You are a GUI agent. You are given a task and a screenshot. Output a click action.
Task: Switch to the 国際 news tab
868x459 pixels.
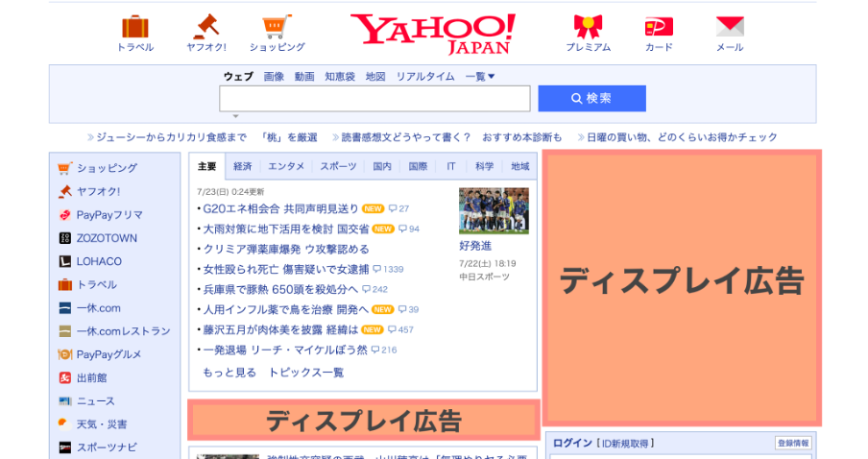[x=418, y=166]
